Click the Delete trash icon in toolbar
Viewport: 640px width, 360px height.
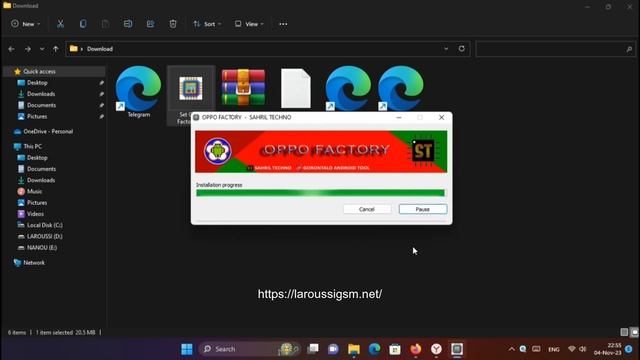pyautogui.click(x=173, y=24)
